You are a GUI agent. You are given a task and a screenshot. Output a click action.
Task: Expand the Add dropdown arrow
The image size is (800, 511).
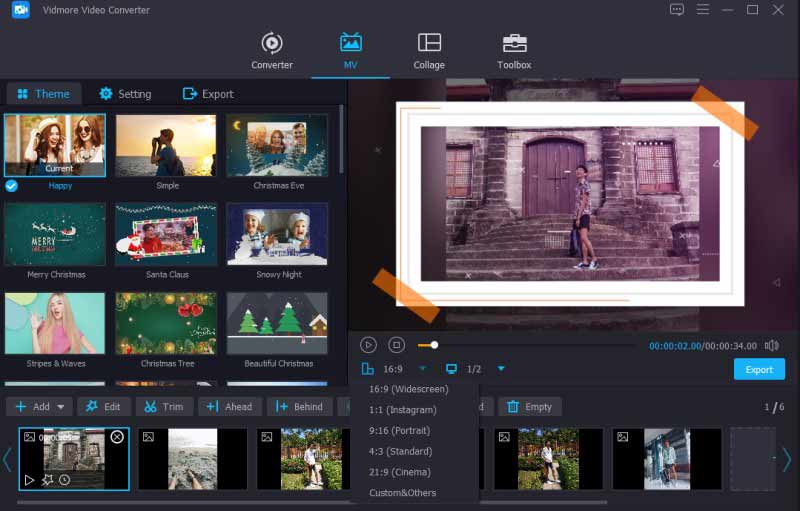point(61,407)
